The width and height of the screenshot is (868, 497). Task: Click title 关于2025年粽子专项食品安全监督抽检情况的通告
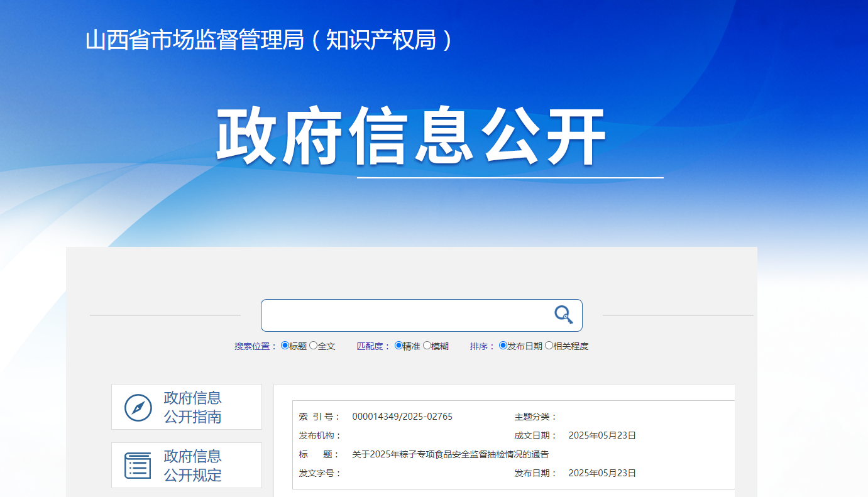(x=450, y=454)
